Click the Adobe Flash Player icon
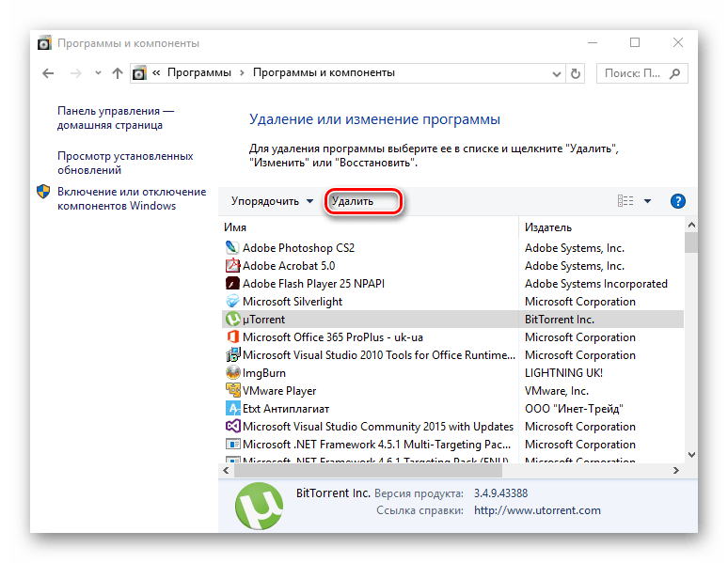Viewport: 728px width, 563px height. click(x=232, y=283)
